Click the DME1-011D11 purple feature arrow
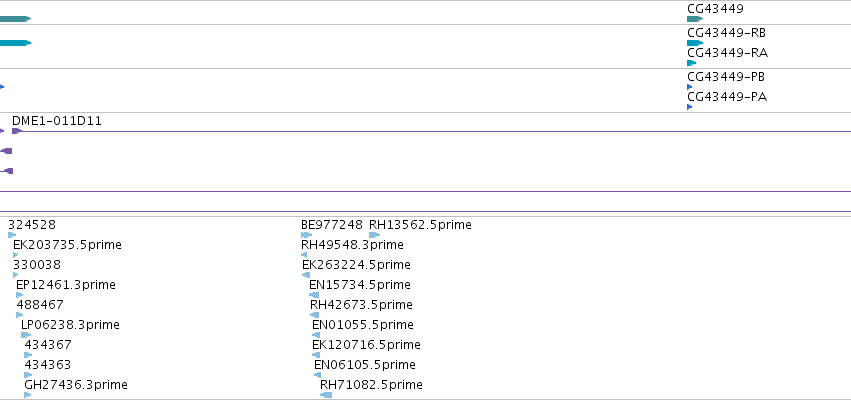This screenshot has width=851, height=400. (x=17, y=131)
